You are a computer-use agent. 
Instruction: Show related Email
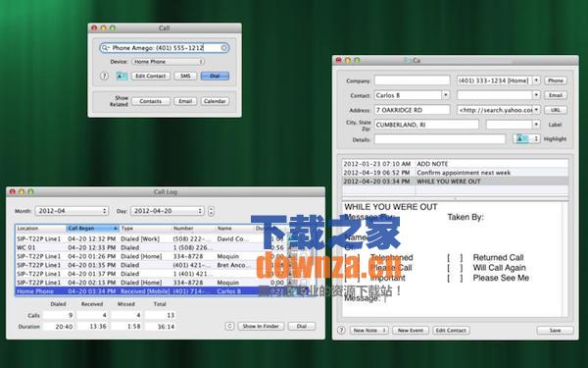(185, 101)
